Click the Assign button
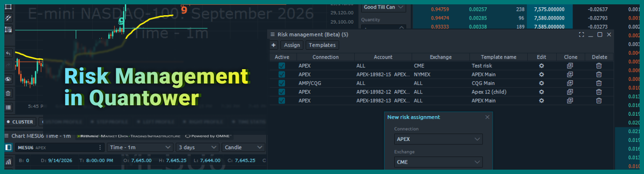Screen dimensions: 644x174 click(x=292, y=45)
